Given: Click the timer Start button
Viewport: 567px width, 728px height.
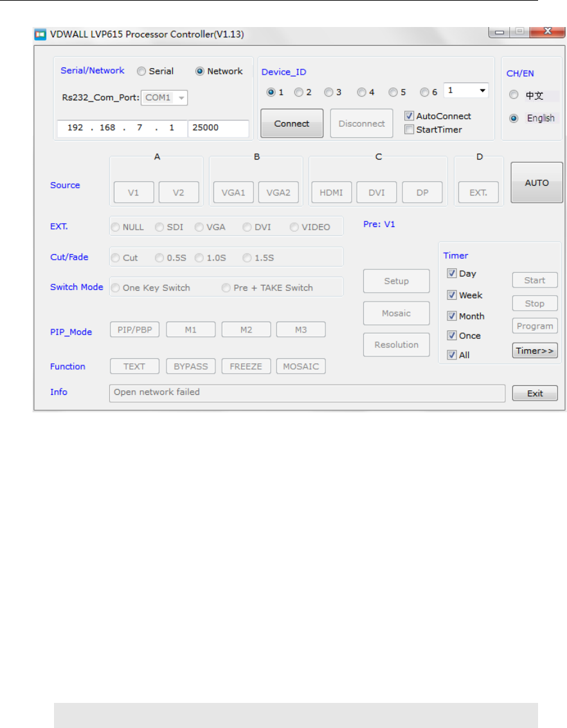Looking at the screenshot, I should (x=535, y=280).
